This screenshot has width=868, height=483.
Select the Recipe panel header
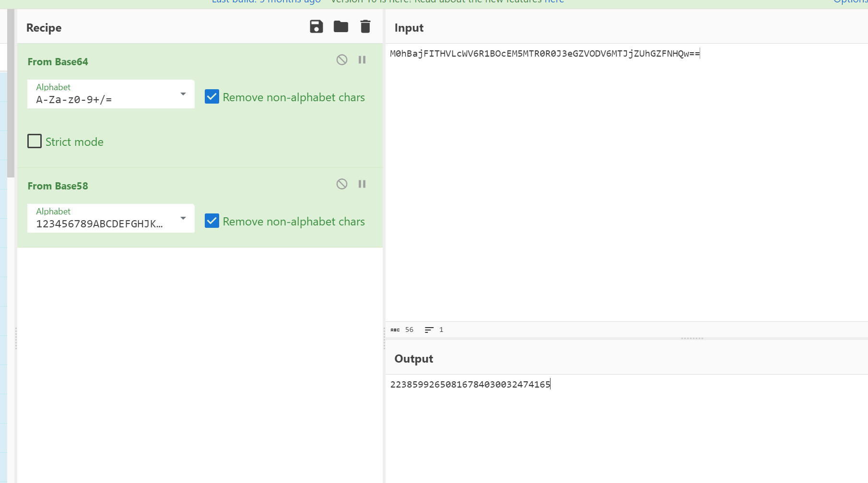[x=44, y=27]
